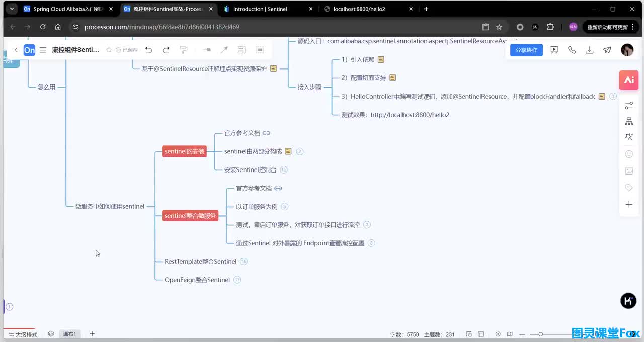Viewport: 644px width, 342px height.
Task: Open the emoji icon panel
Action: pos(629,154)
